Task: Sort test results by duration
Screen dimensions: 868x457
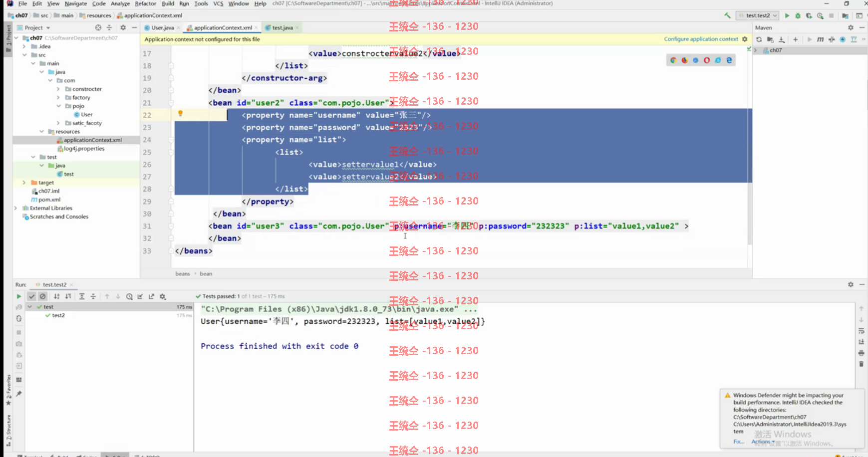Action: pyautogui.click(x=68, y=296)
